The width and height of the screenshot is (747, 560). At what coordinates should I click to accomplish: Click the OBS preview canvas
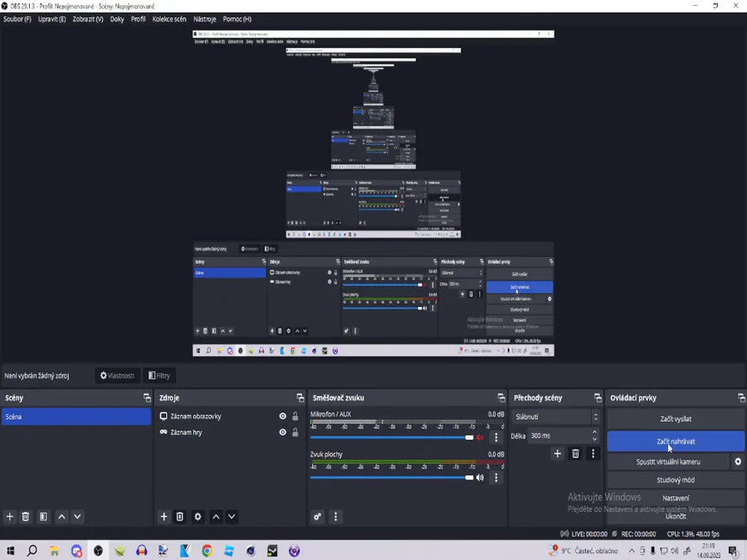click(x=373, y=193)
